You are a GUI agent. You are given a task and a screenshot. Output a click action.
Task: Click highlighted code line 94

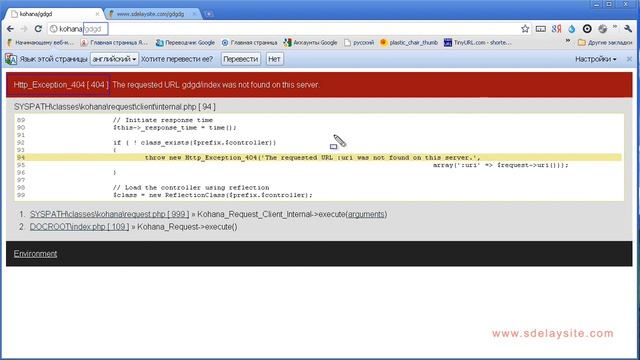[x=319, y=158]
